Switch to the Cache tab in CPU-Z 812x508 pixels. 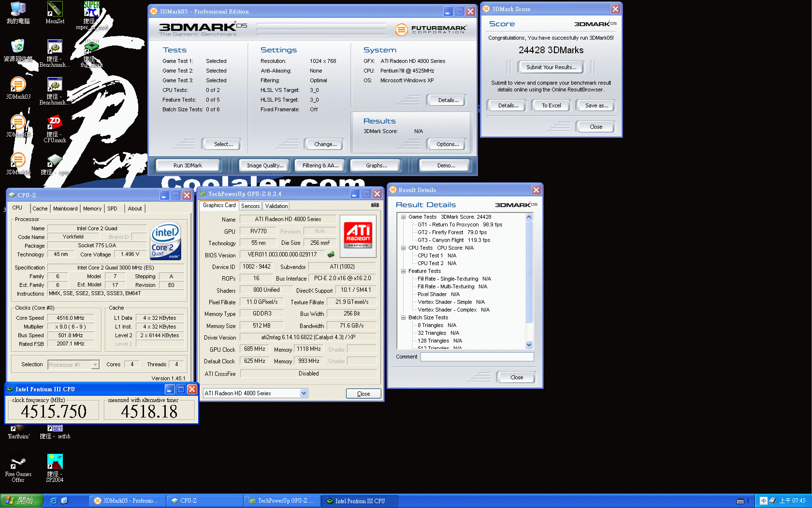coord(40,209)
